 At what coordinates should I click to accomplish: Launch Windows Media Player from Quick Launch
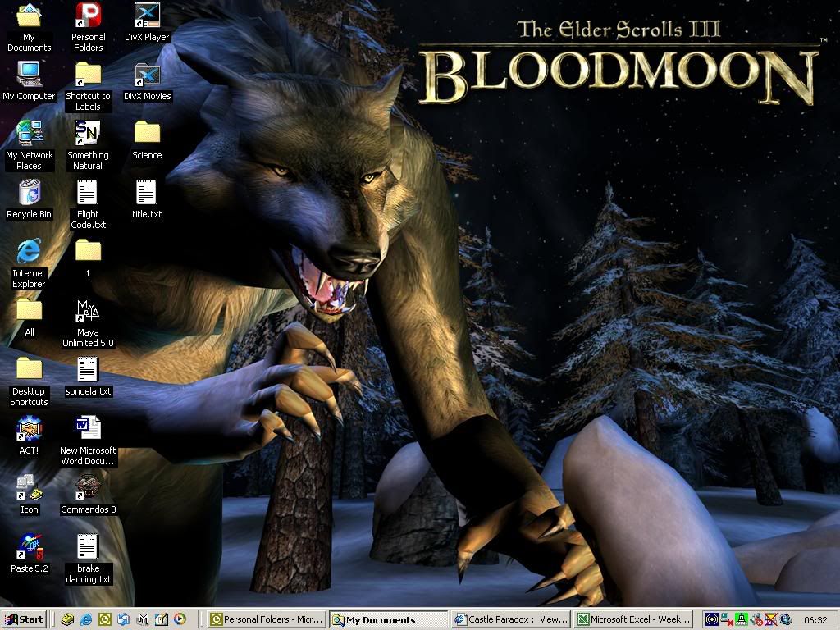coord(180,619)
